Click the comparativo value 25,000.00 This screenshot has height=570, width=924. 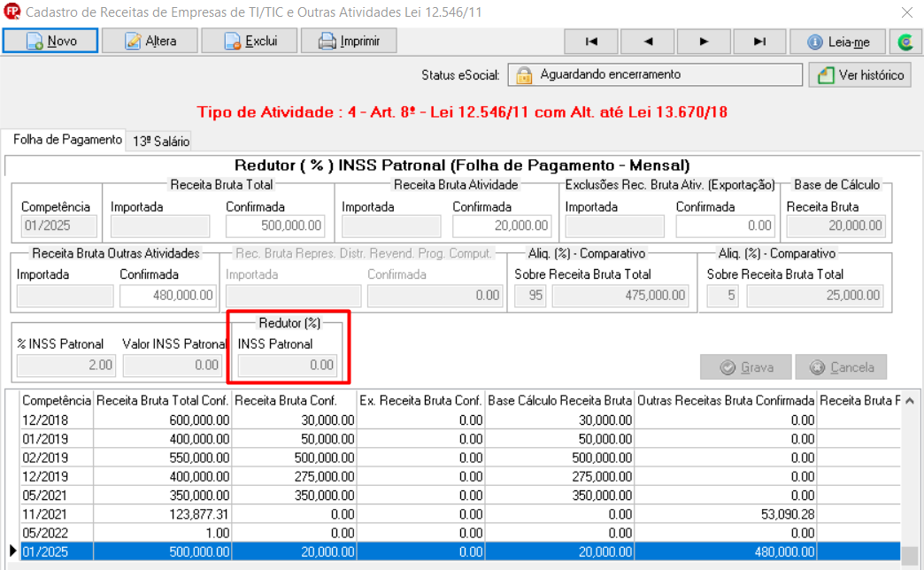click(x=815, y=296)
